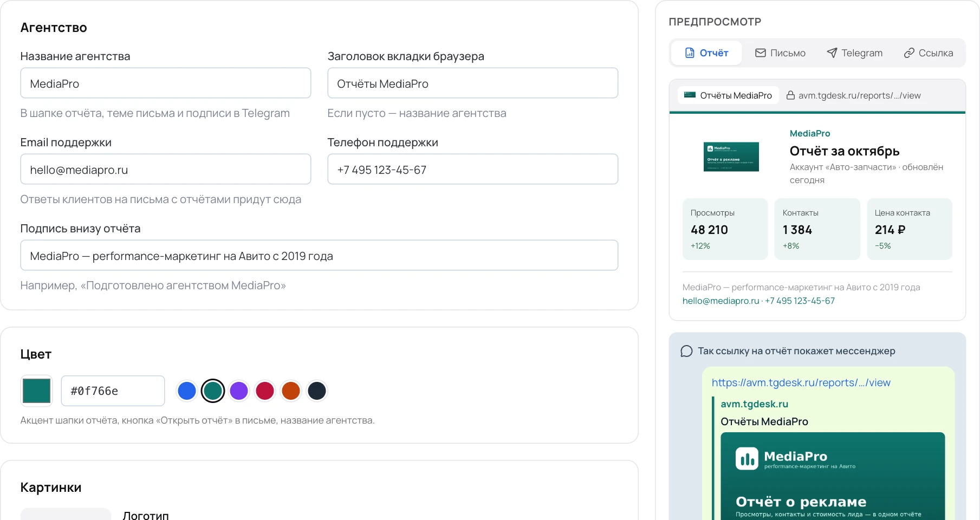This screenshot has height=520, width=980.
Task: Click the Отчёты MediaPro browser tab title in the preview
Action: coord(736,95)
